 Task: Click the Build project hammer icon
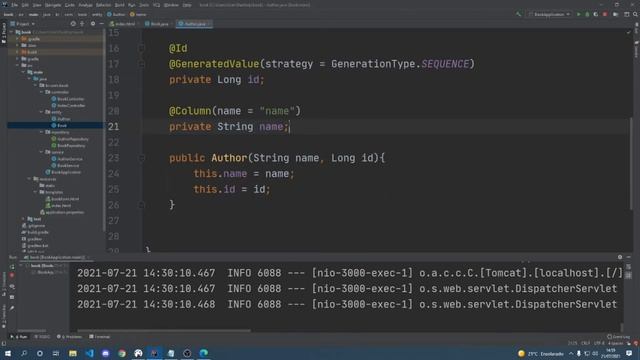point(518,14)
